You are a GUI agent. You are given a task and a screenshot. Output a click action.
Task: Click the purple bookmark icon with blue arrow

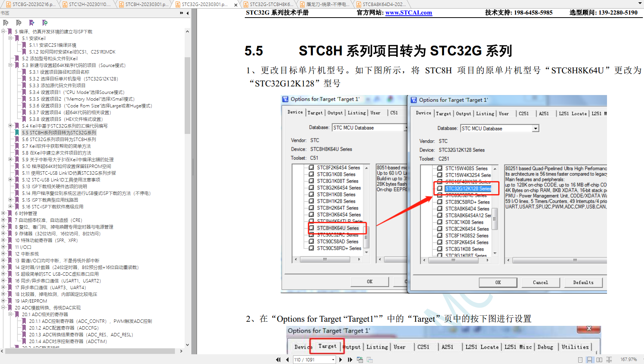[x=32, y=23]
